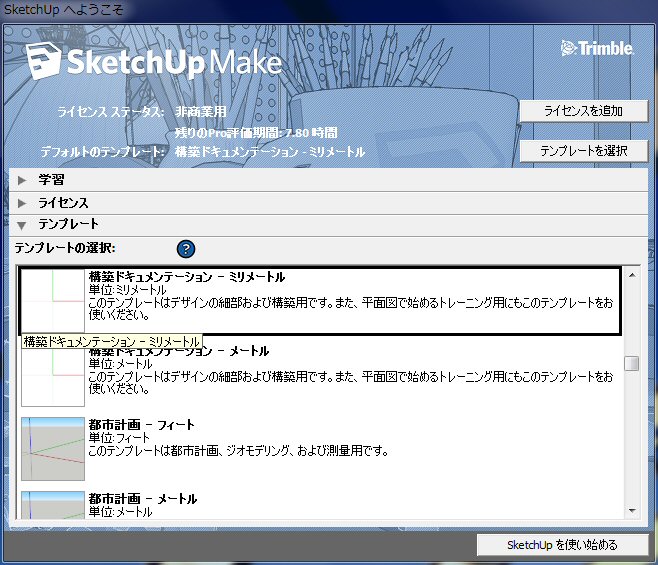
Task: Expand the 学習 section arrow
Action: [x=22, y=180]
